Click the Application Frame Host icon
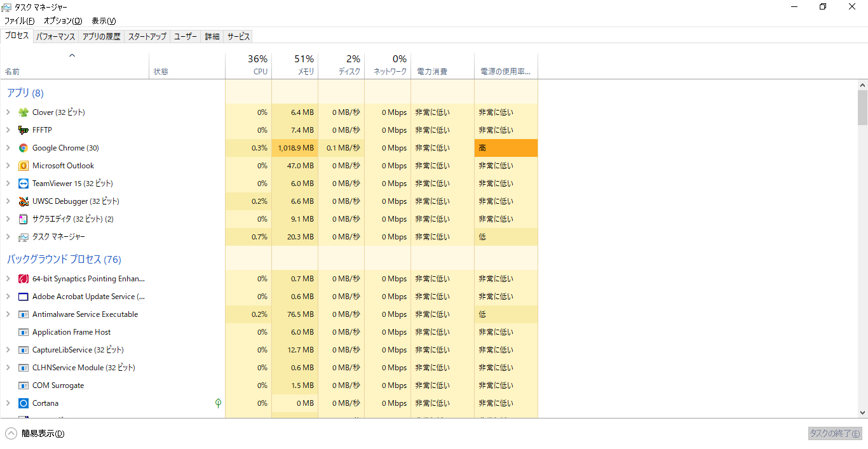 (x=24, y=332)
